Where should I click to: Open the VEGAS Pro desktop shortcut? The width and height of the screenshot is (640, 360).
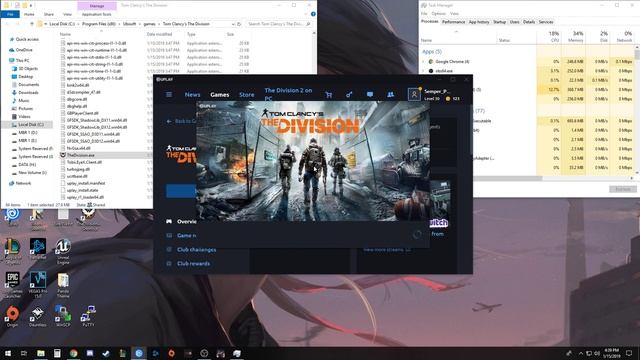coord(38,285)
